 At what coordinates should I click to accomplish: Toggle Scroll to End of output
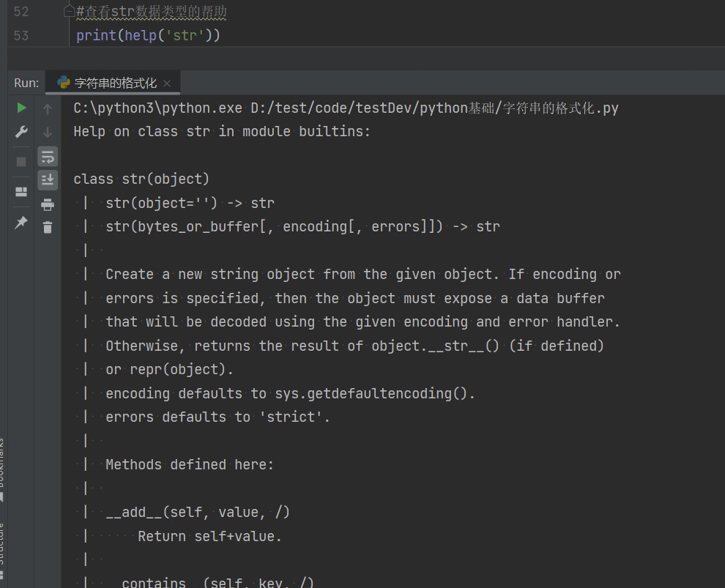tap(48, 179)
